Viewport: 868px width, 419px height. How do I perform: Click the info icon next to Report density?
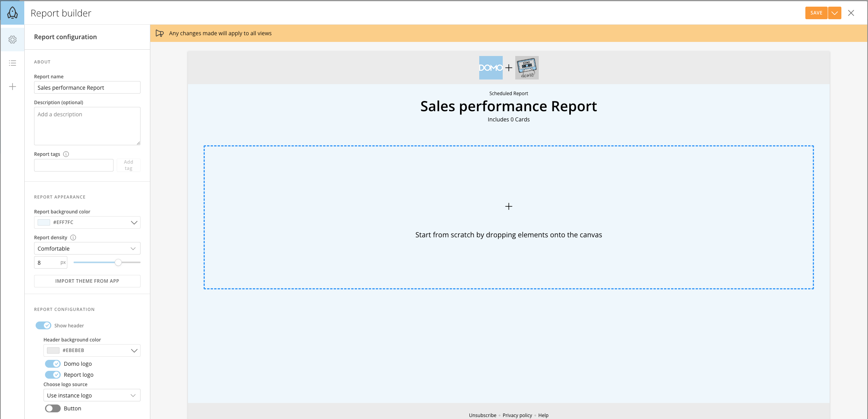pyautogui.click(x=74, y=237)
